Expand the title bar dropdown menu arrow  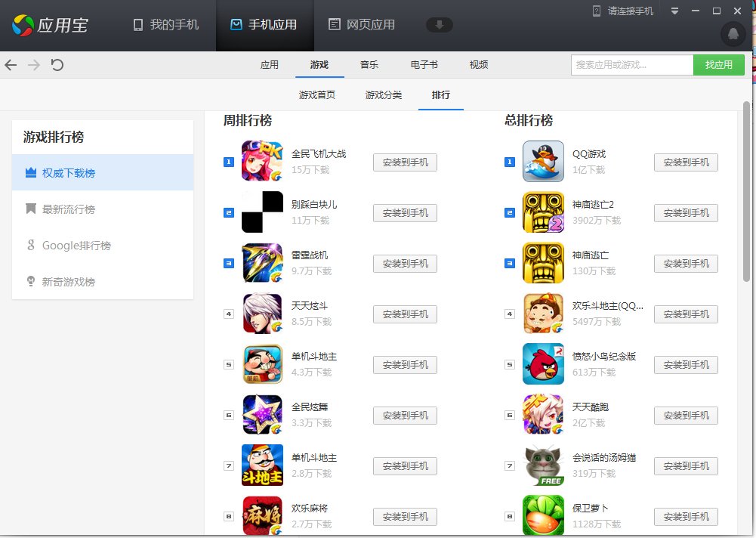pos(675,11)
